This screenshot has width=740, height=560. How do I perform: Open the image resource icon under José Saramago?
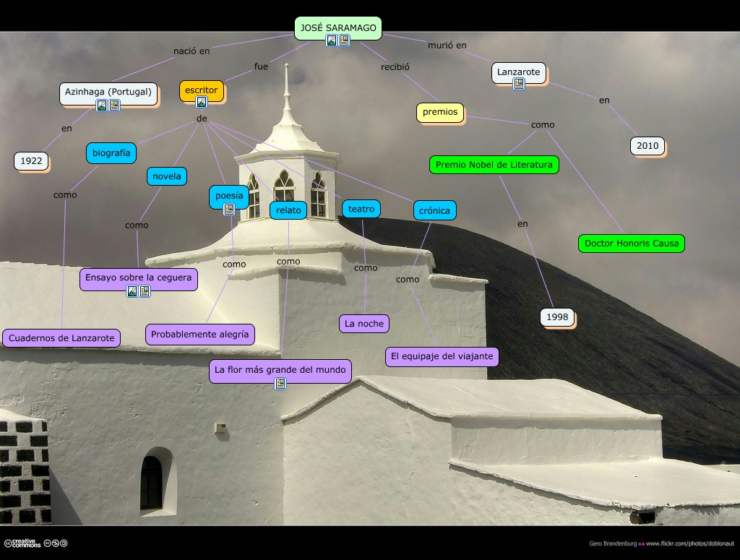pos(332,40)
